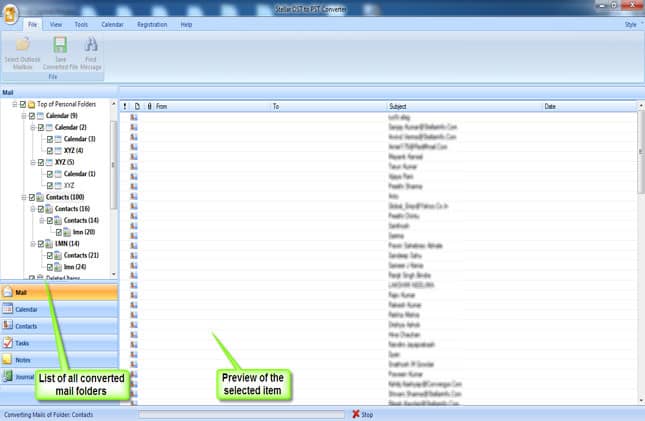This screenshot has width=645, height=421.
Task: Click the contact icon beside Mayank Kansal
Action: point(134,157)
